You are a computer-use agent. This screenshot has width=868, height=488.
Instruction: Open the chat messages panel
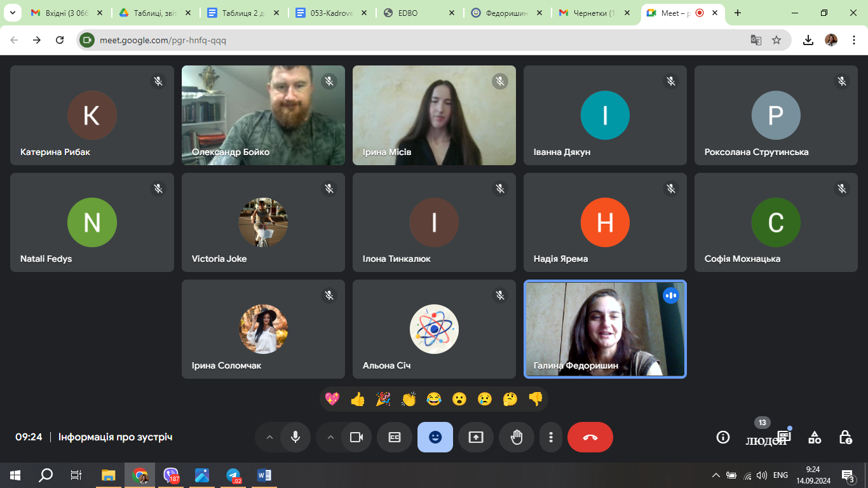click(784, 437)
